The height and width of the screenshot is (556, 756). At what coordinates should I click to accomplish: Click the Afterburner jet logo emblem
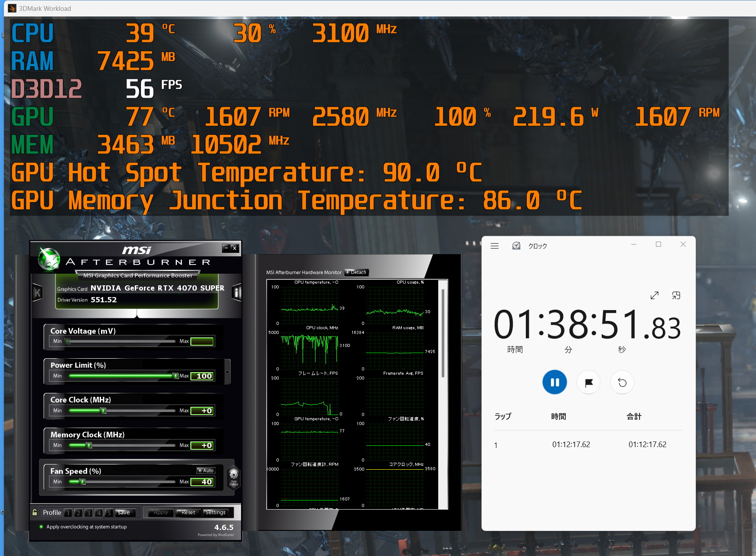(x=49, y=259)
